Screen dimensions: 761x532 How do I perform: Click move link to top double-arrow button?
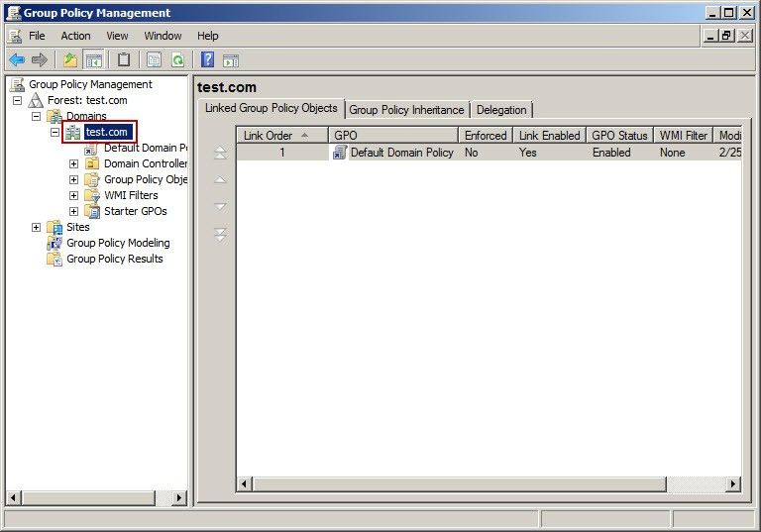pyautogui.click(x=220, y=153)
